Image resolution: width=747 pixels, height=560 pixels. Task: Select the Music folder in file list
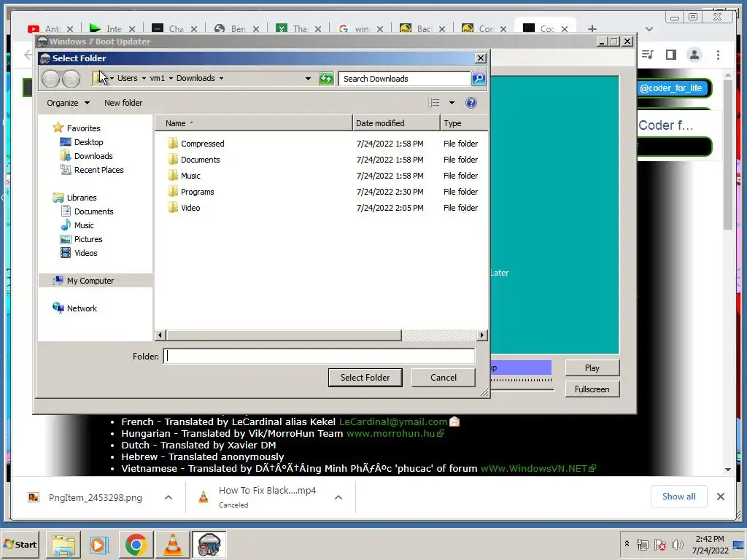pos(322,176)
